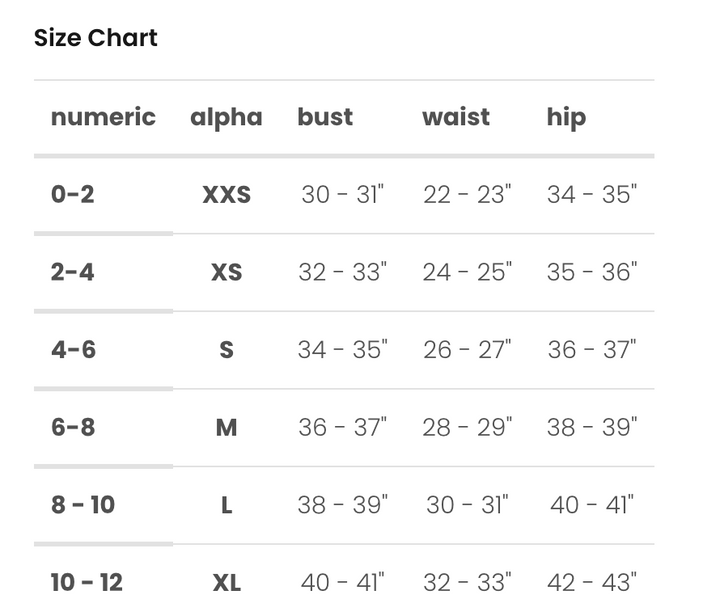Click the 4-6 numeric size cell
Viewport: 720px width, 616px height.
(x=74, y=350)
